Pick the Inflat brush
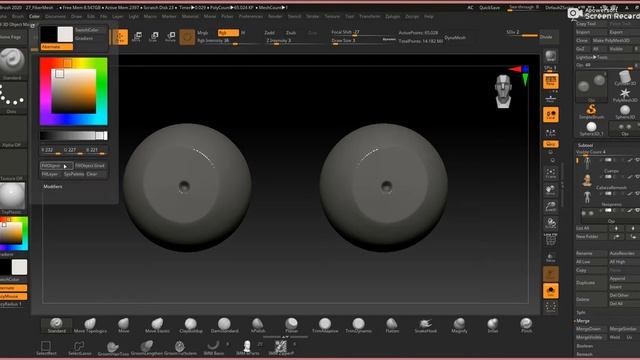The image size is (640, 360). [493, 325]
